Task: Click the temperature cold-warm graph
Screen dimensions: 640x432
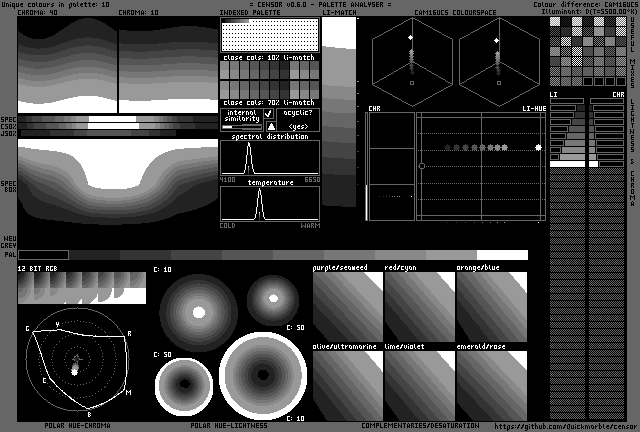Action: [x=270, y=204]
